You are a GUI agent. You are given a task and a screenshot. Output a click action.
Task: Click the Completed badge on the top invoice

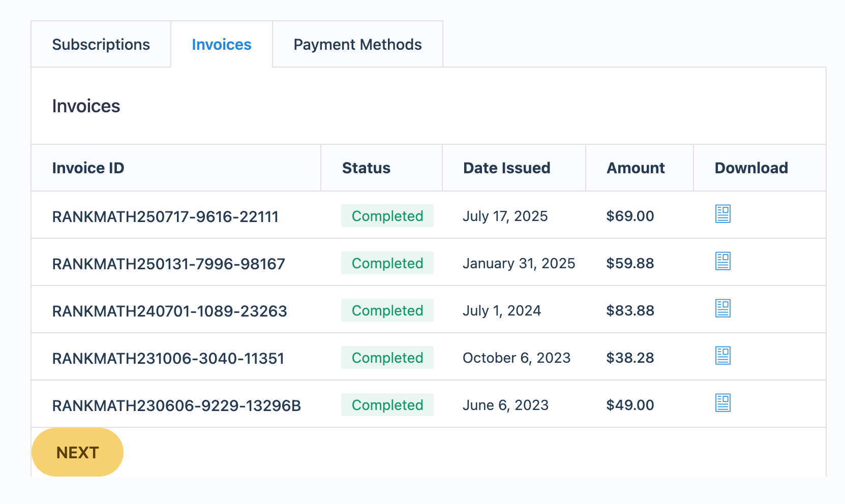click(x=387, y=215)
